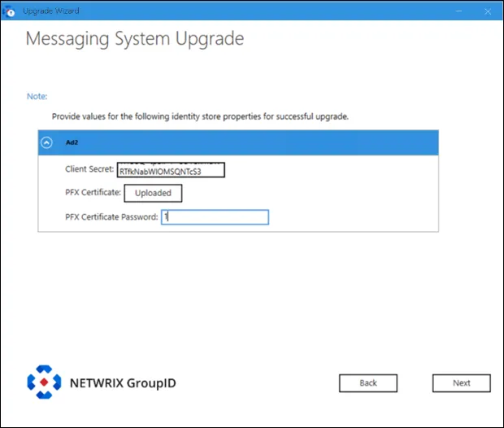Click the Upgrade Wizard app icon
The height and width of the screenshot is (428, 504).
click(9, 11)
